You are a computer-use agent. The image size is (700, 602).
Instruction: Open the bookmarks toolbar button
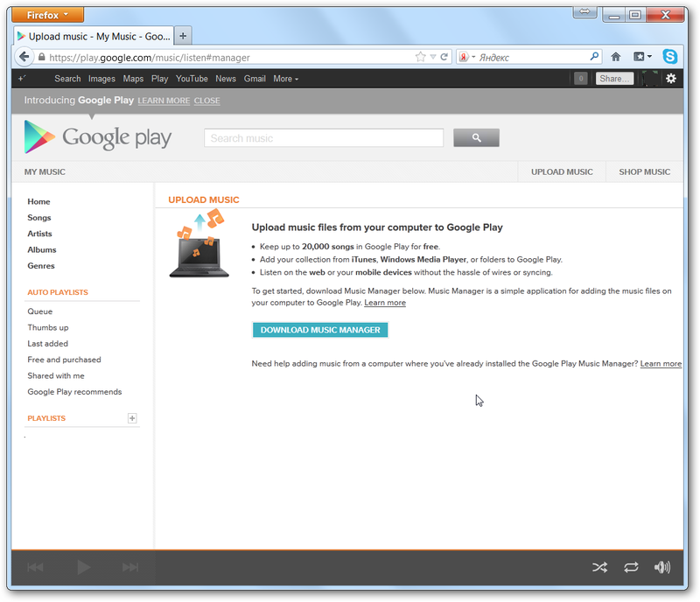click(642, 57)
